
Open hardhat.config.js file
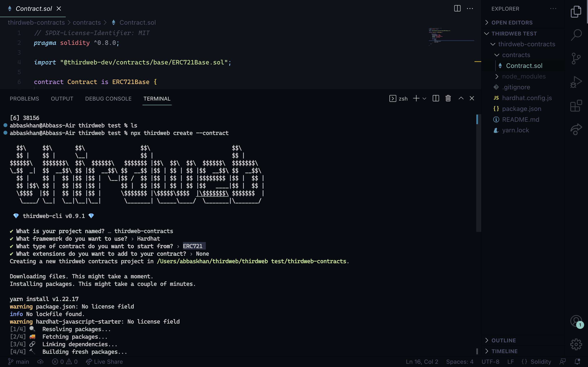point(527,98)
